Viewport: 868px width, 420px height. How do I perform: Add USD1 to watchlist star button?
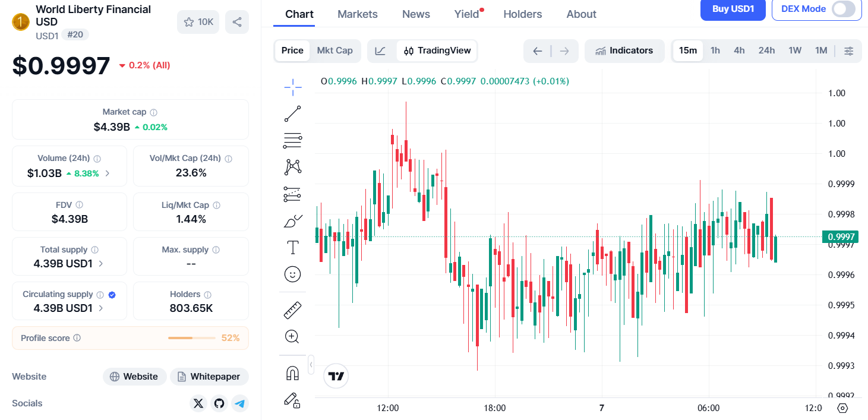pos(198,22)
